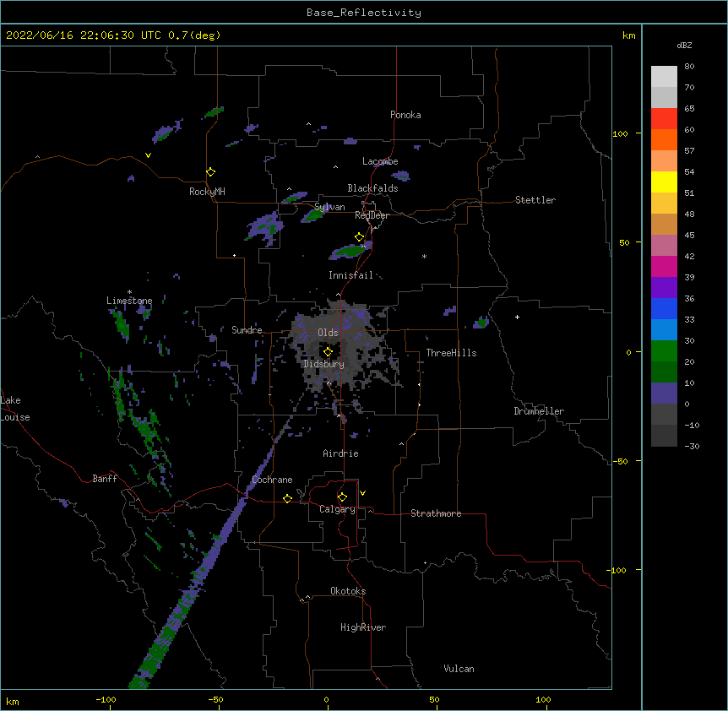Click the Olds label
Image resolution: width=728 pixels, height=711 pixels.
pos(328,333)
